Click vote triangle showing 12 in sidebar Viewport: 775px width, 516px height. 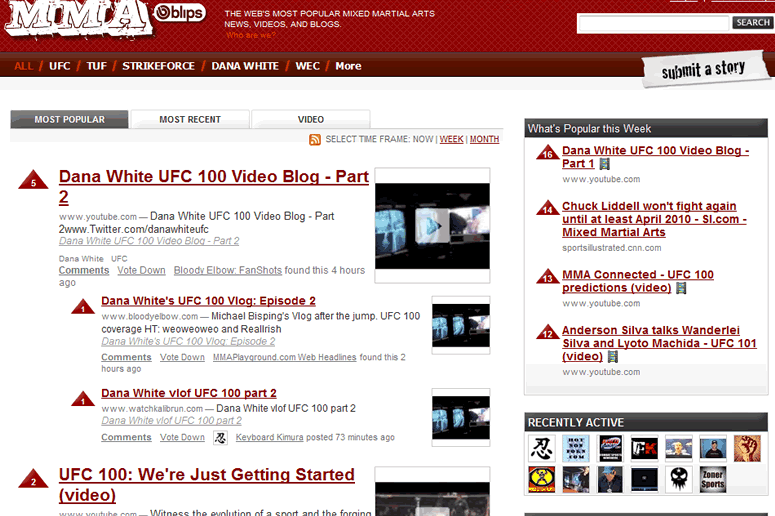[548, 332]
